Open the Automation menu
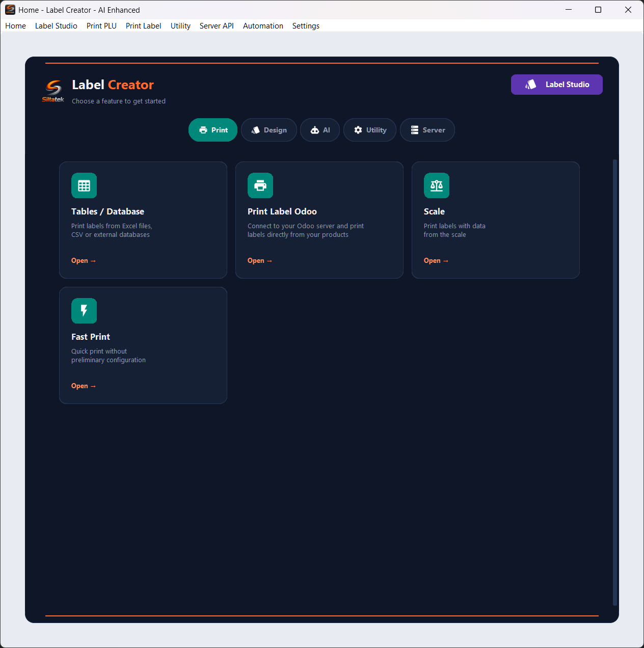Image resolution: width=644 pixels, height=648 pixels. (263, 26)
